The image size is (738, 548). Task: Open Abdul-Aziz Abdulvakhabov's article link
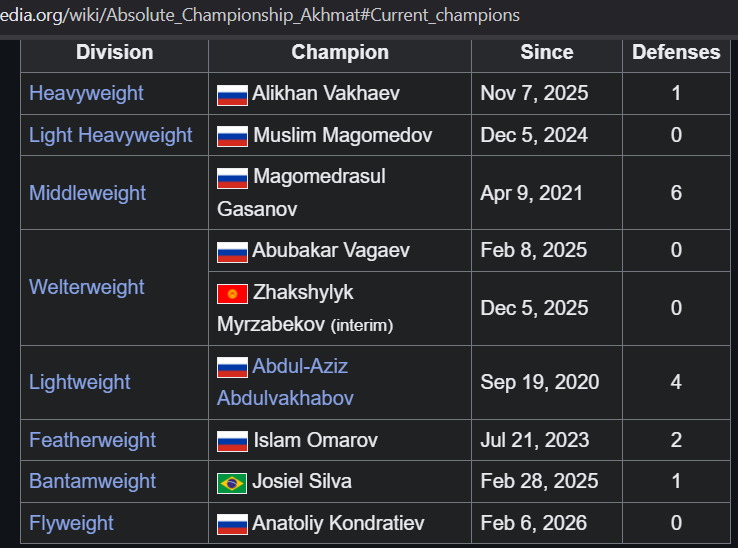300,367
